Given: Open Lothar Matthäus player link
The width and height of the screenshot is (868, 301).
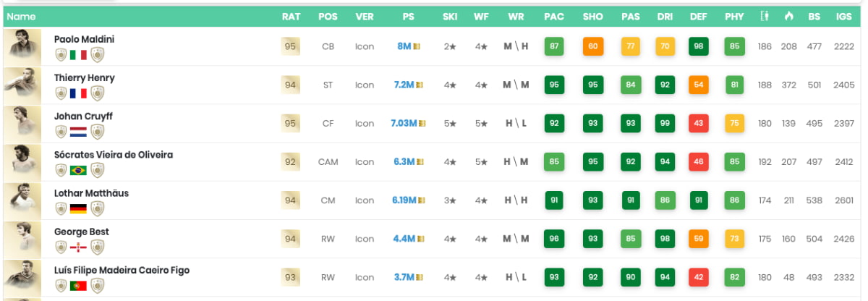Looking at the screenshot, I should 91,192.
